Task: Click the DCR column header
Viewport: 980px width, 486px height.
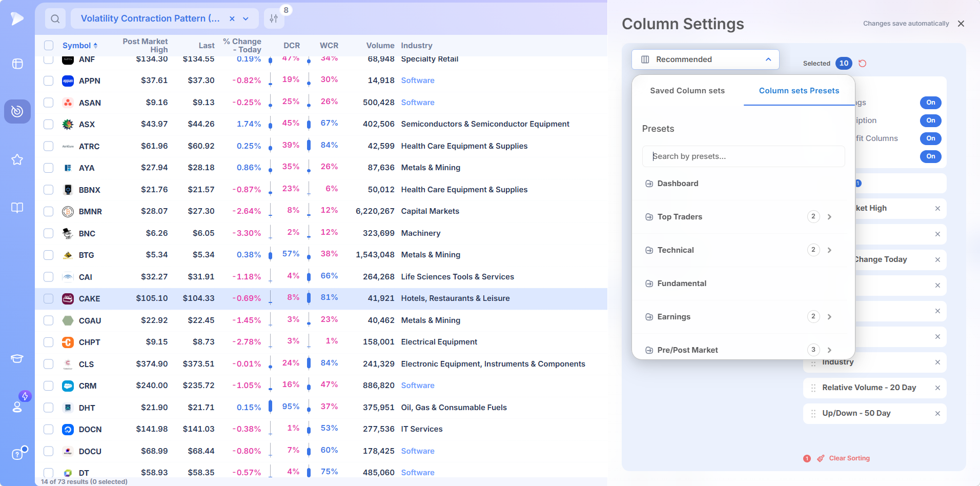Action: point(292,46)
